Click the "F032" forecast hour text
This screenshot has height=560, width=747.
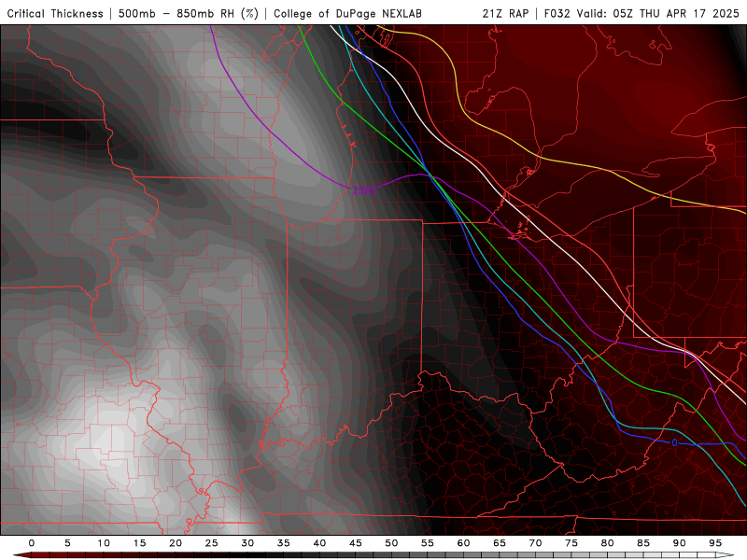[557, 13]
